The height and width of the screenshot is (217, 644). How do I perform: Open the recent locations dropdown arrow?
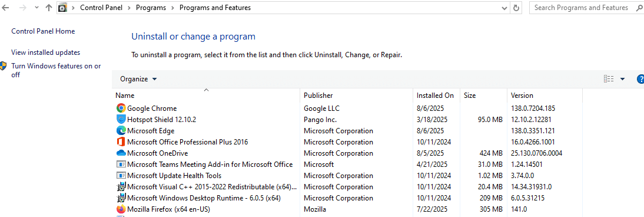pos(36,8)
